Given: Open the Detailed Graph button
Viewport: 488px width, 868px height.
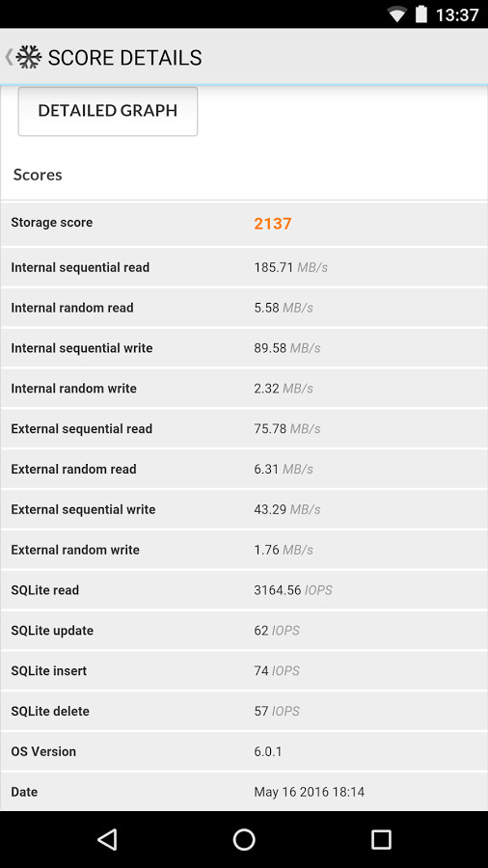Looking at the screenshot, I should [x=108, y=111].
